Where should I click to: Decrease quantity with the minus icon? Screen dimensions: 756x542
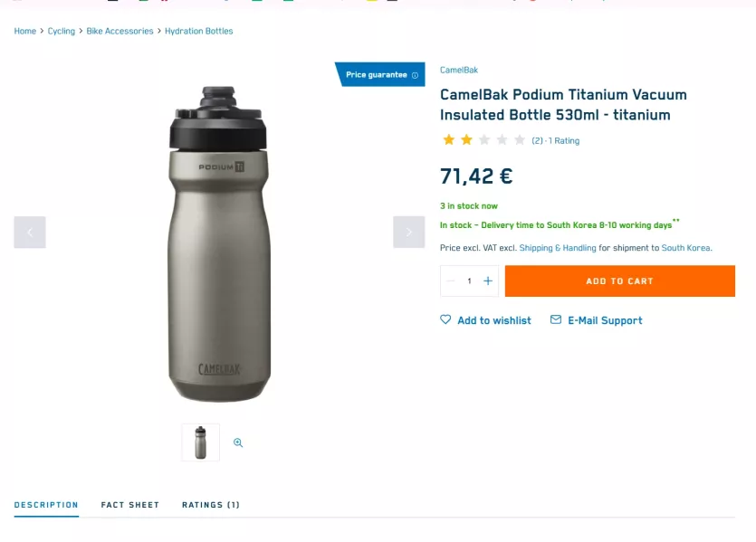[451, 281]
